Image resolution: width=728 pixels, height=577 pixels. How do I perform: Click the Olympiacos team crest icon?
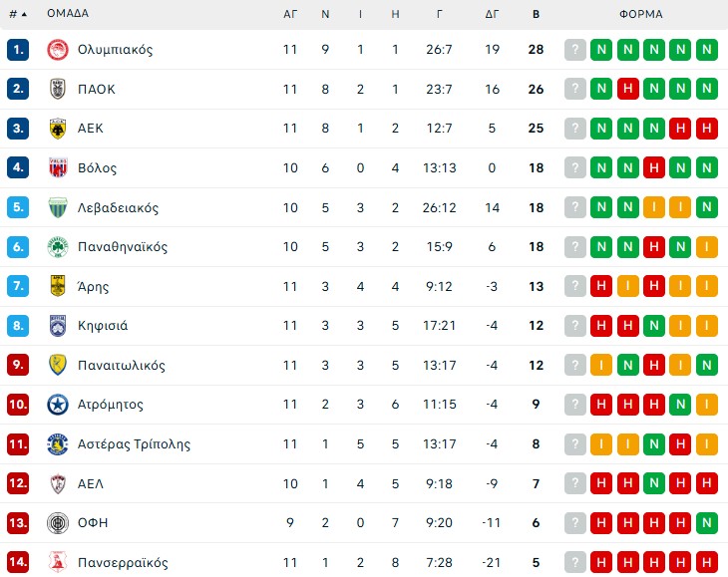(x=57, y=50)
